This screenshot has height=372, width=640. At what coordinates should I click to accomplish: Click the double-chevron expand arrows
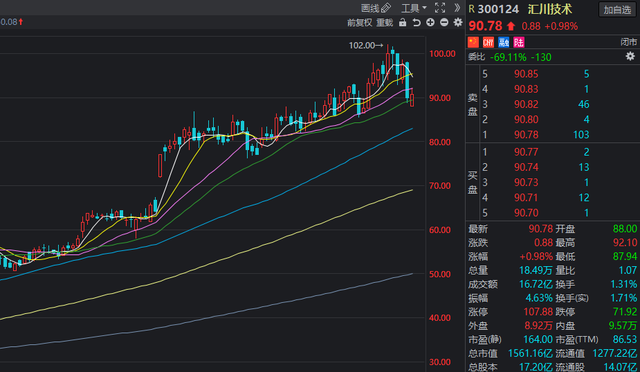(457, 8)
